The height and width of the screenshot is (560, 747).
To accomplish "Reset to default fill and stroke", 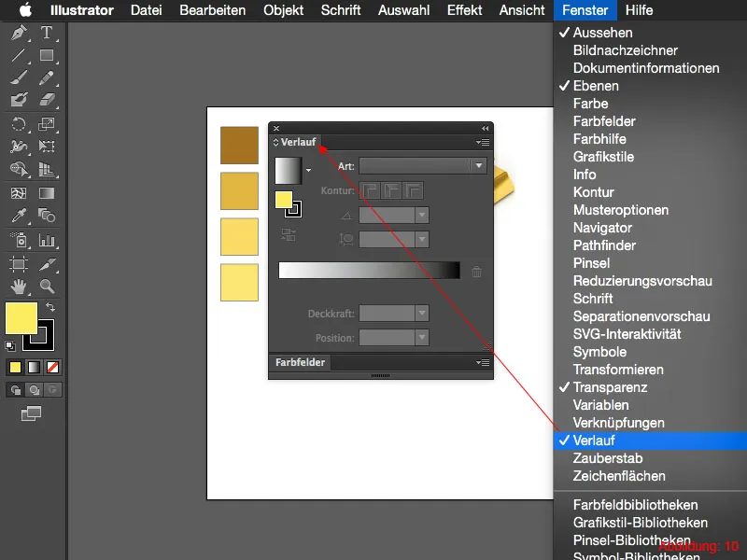I will click(x=10, y=345).
